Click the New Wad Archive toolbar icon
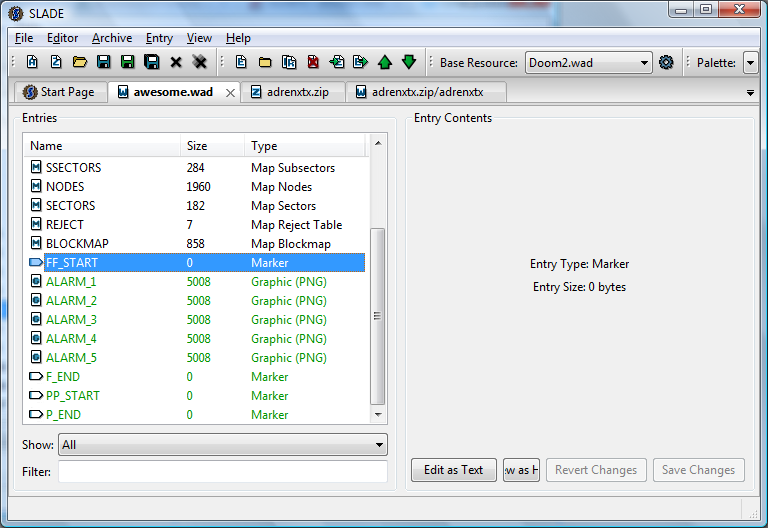 (32, 62)
